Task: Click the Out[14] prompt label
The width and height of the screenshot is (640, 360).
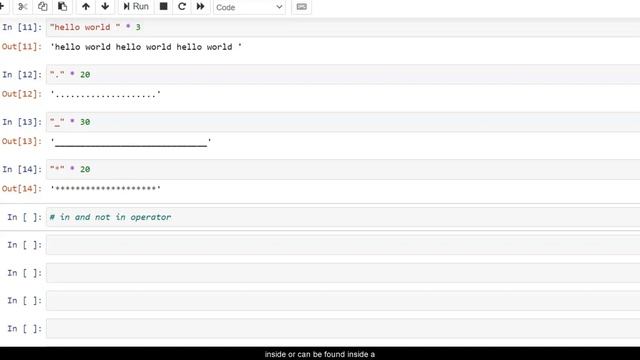Action: 22,189
